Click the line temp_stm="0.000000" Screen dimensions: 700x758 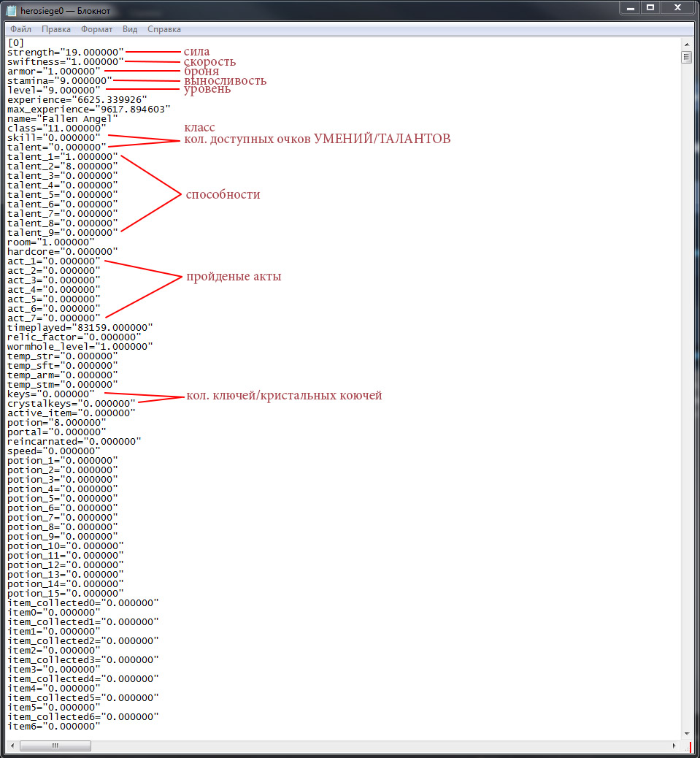tap(62, 385)
